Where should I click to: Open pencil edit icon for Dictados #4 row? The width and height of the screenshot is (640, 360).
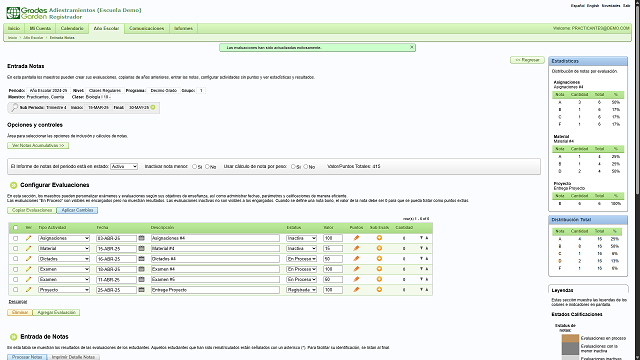pos(28,259)
